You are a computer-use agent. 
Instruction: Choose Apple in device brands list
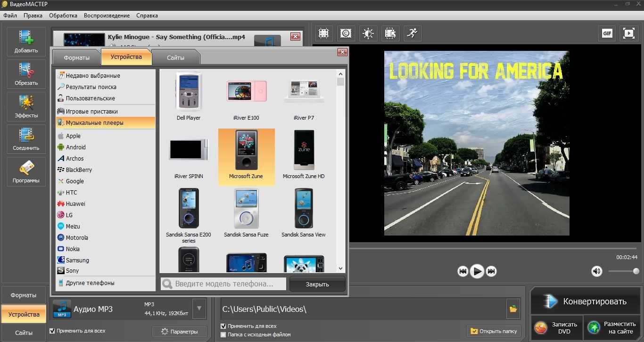pos(106,136)
